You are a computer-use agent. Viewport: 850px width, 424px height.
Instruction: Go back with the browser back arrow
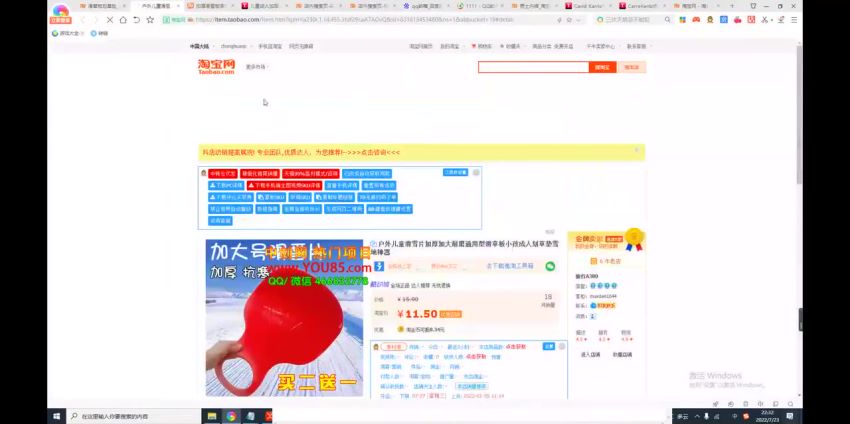pos(83,20)
